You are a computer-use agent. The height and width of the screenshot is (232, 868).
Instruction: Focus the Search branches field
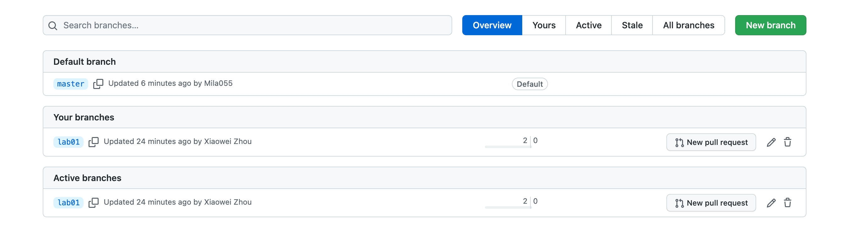(x=253, y=25)
